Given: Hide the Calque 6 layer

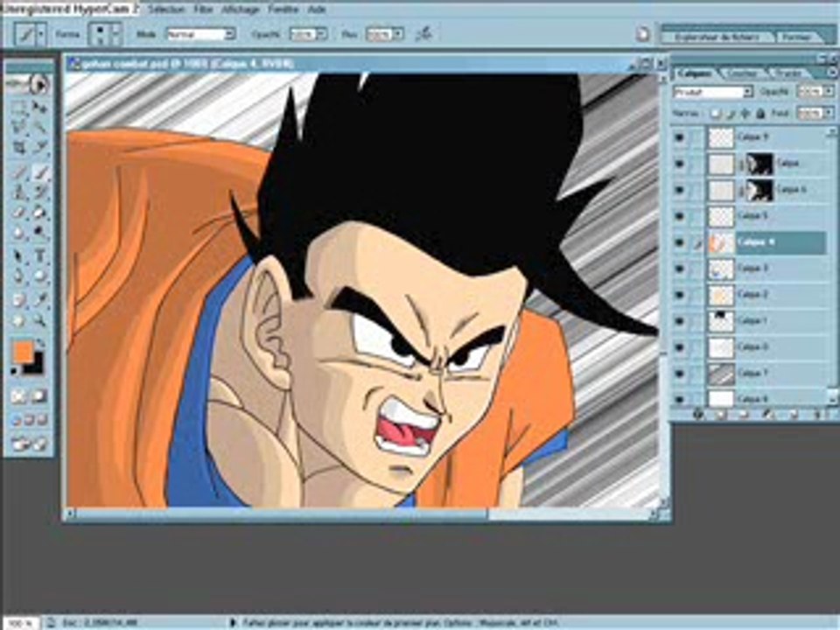Looking at the screenshot, I should coord(679,190).
